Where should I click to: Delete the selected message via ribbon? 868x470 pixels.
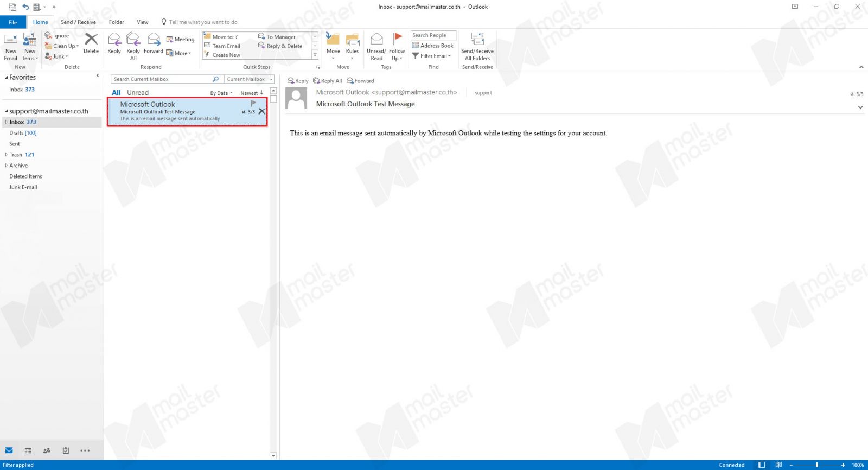pyautogui.click(x=91, y=43)
